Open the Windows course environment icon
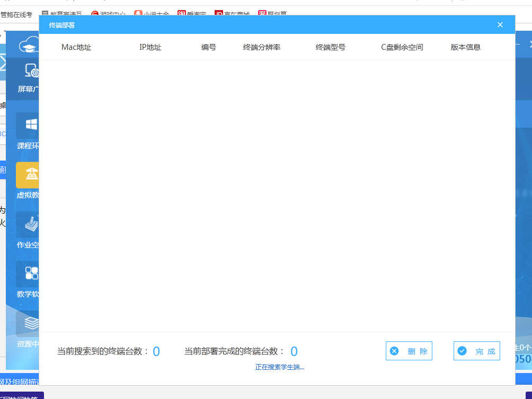The width and height of the screenshot is (532, 399). coord(28,125)
